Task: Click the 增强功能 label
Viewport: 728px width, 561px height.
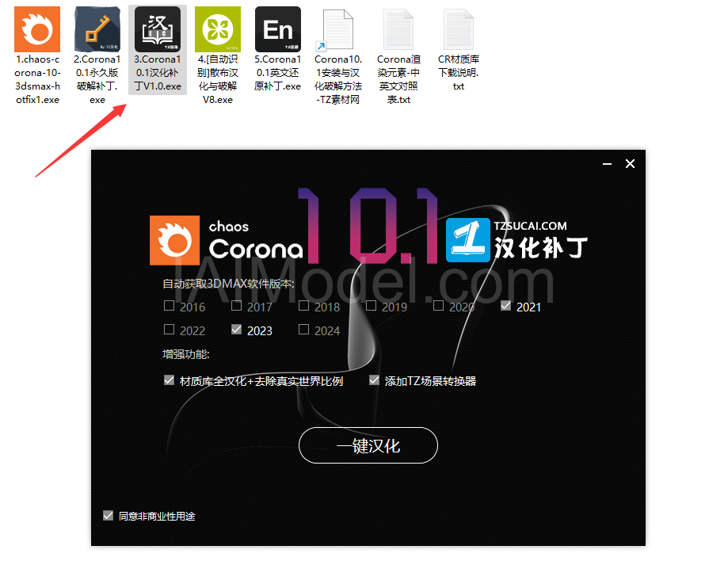Action: [185, 354]
